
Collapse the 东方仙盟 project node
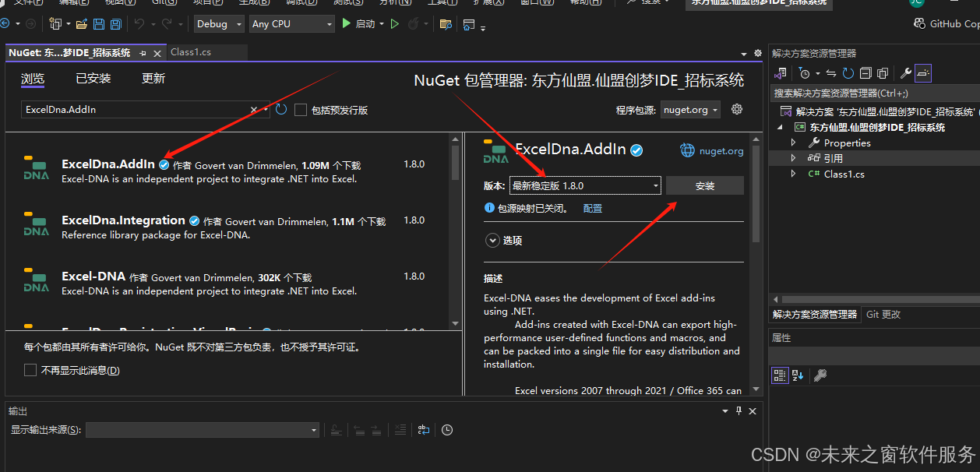coord(781,127)
